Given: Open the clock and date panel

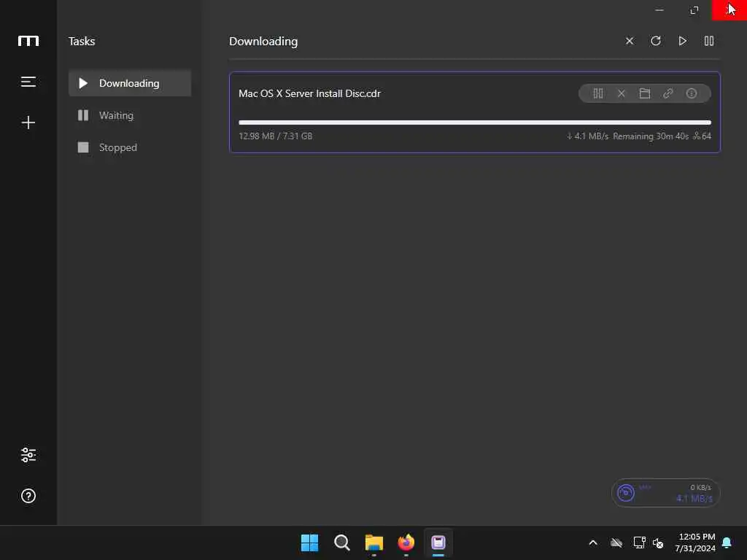Looking at the screenshot, I should [695, 542].
